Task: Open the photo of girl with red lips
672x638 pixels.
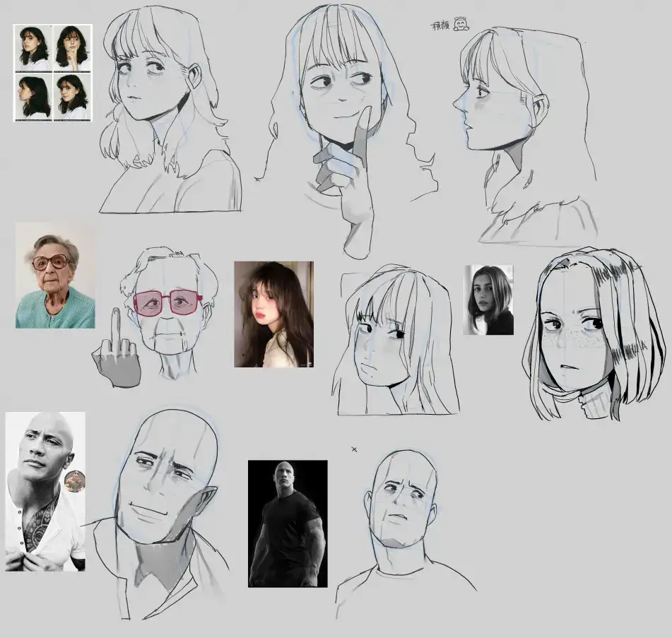Action: pyautogui.click(x=273, y=314)
